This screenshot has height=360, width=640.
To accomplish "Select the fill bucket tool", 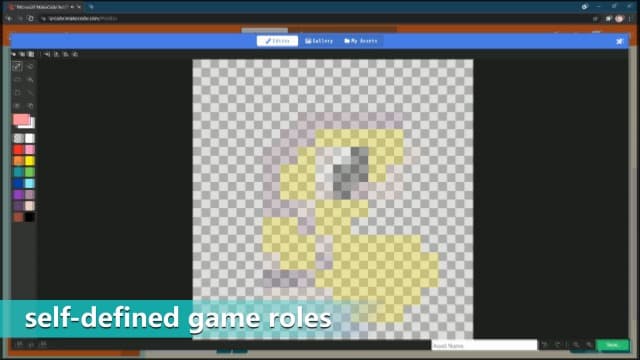I will (30, 80).
